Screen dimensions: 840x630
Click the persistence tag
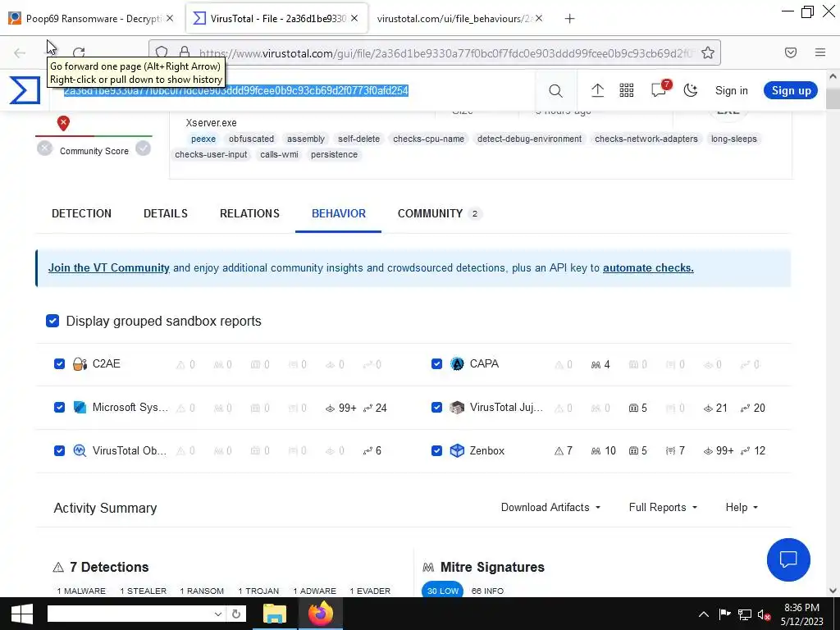point(335,154)
